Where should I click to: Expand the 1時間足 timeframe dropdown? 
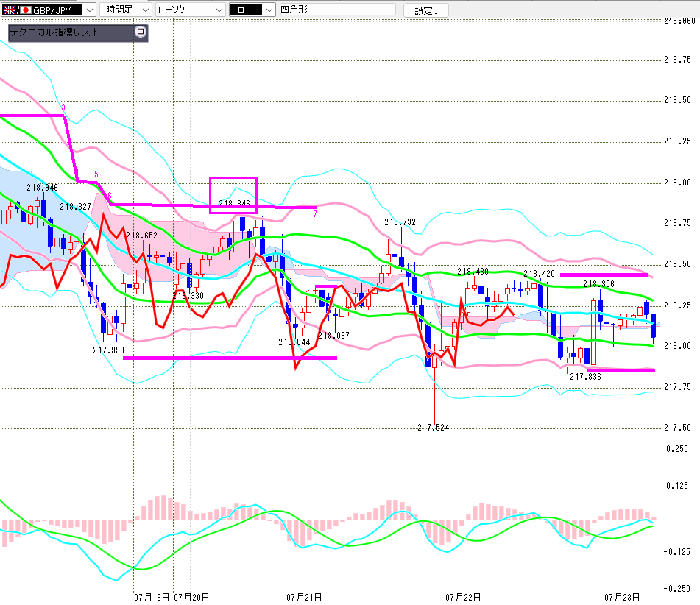125,10
